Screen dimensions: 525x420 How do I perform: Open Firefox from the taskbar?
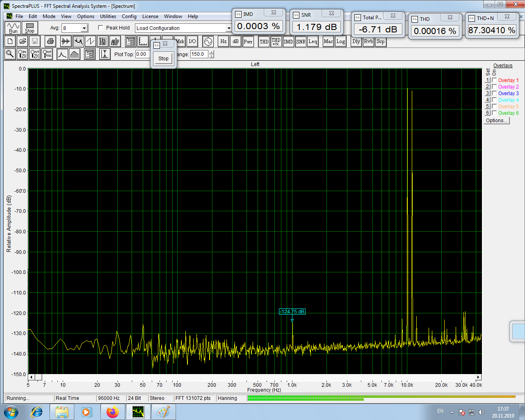(112, 412)
